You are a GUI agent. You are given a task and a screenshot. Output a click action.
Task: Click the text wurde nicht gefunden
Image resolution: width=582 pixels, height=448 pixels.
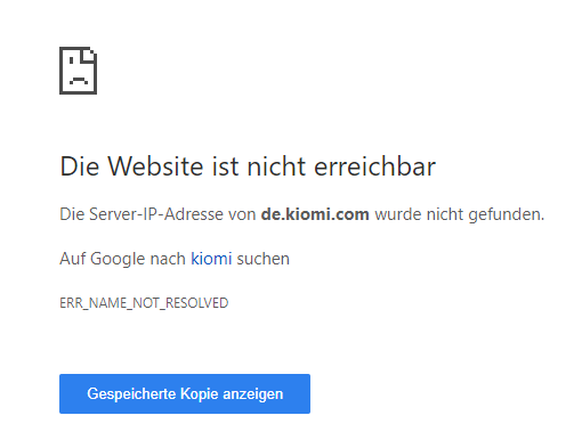click(460, 214)
